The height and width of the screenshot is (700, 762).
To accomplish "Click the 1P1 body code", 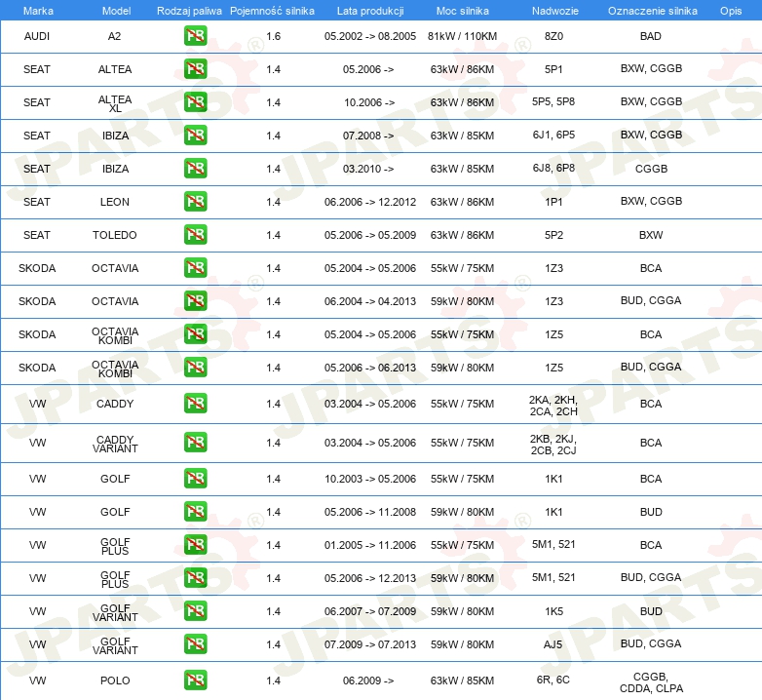I will point(553,202).
